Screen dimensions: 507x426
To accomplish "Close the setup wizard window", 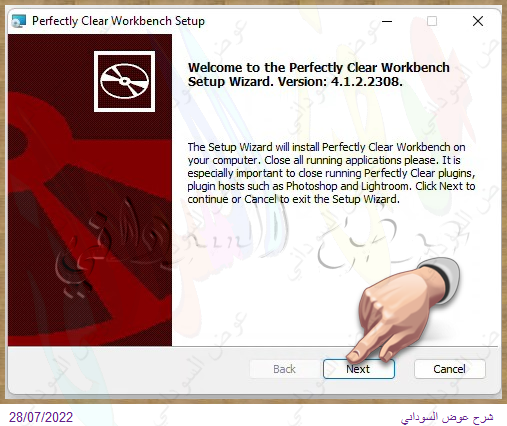I will (x=478, y=21).
